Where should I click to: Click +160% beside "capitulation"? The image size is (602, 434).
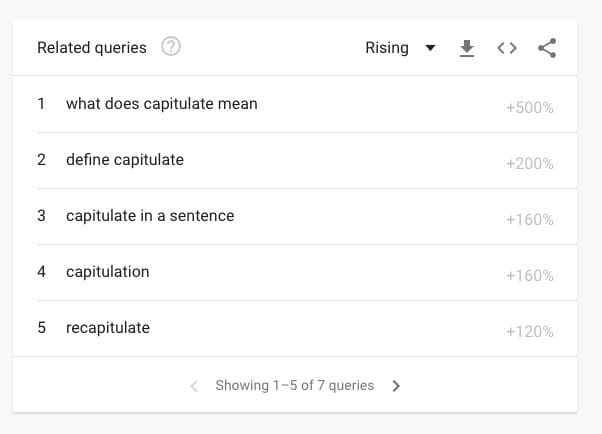tap(529, 276)
